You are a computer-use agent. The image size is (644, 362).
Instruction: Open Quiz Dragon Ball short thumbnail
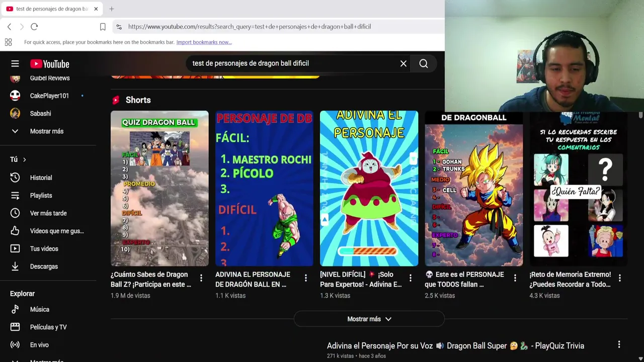tap(159, 189)
